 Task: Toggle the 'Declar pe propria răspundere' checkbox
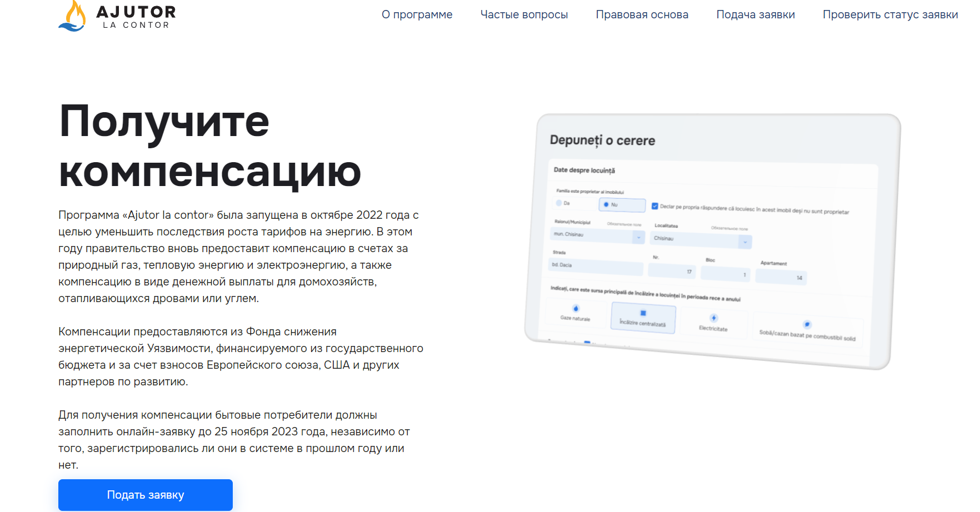655,206
